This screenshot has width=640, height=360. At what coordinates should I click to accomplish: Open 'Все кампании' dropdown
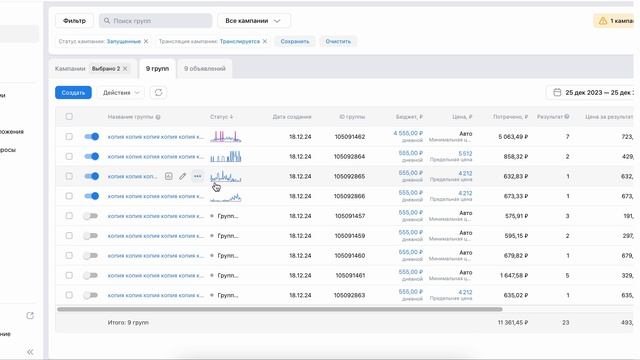pyautogui.click(x=254, y=21)
